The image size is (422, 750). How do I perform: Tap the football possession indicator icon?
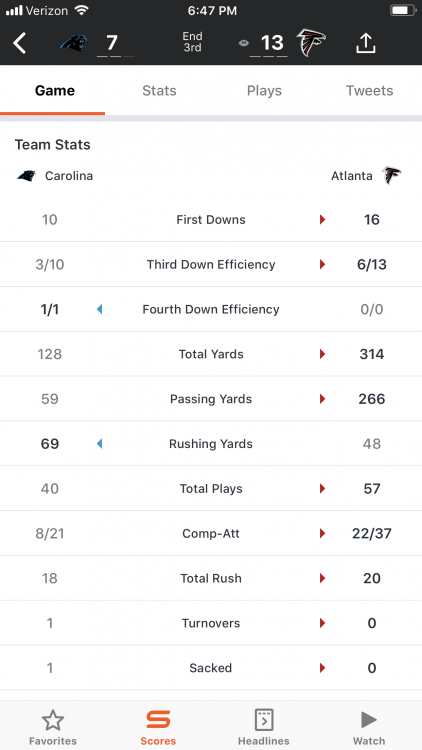pos(244,43)
